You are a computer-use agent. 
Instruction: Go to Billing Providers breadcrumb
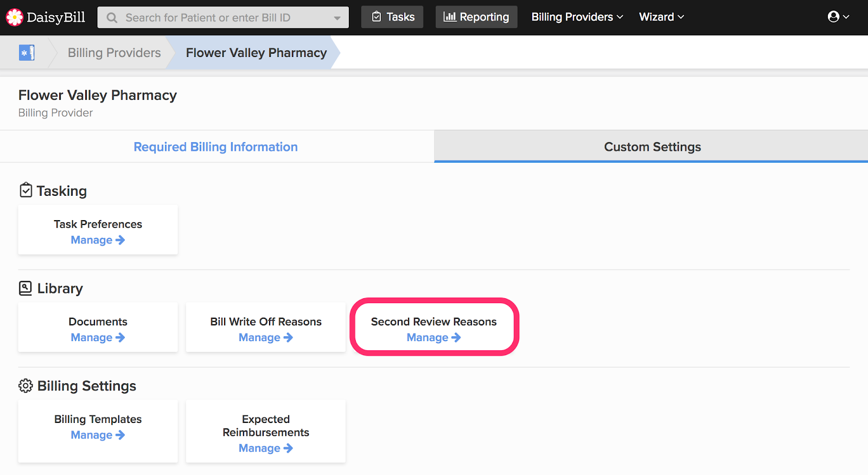click(114, 53)
